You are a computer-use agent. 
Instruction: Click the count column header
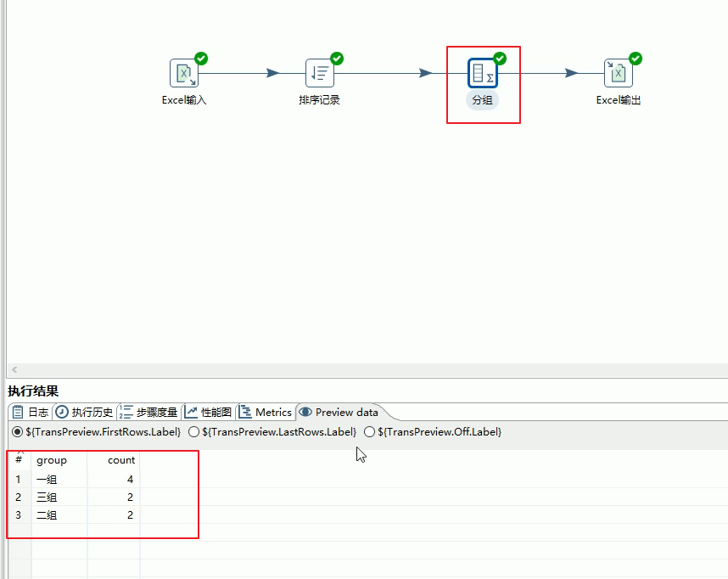point(114,460)
